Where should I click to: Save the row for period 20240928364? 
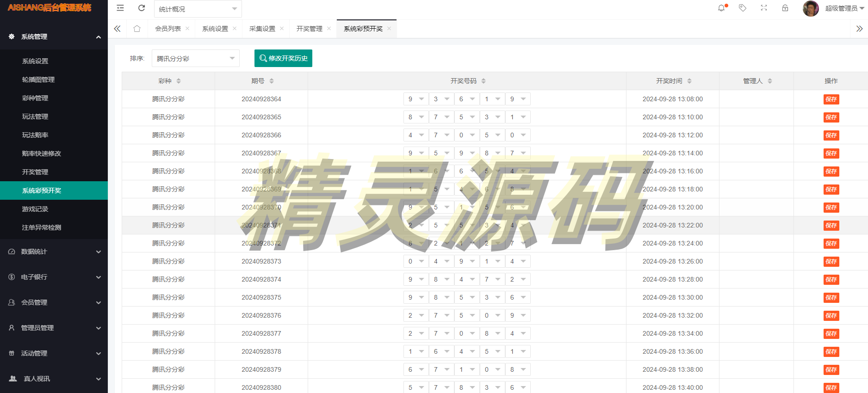831,99
